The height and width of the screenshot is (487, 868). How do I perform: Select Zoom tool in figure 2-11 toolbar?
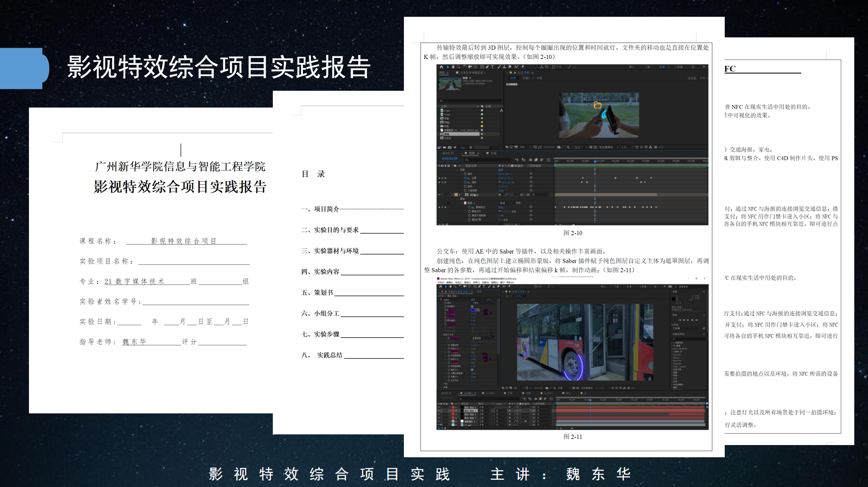(x=455, y=286)
